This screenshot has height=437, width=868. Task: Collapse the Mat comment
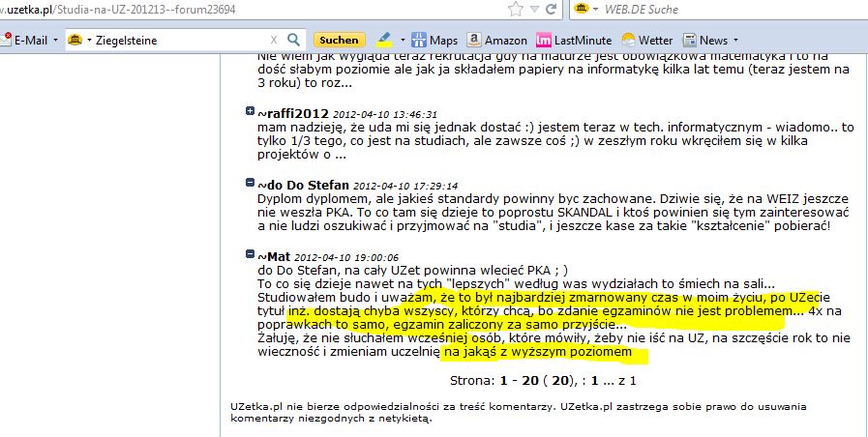251,254
